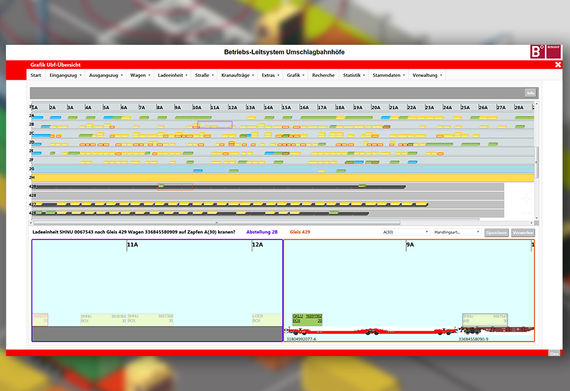Viewport: 570px width, 391px height.
Task: Select SHNU 0067543 container on the wagon
Action: pos(485,319)
